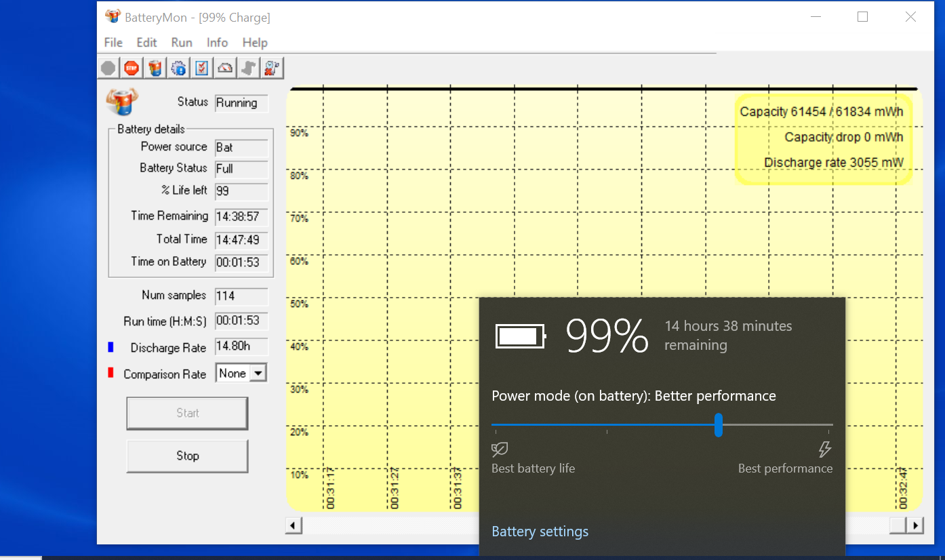Click the Battery Status field showing Full
This screenshot has height=560, width=945.
(241, 169)
